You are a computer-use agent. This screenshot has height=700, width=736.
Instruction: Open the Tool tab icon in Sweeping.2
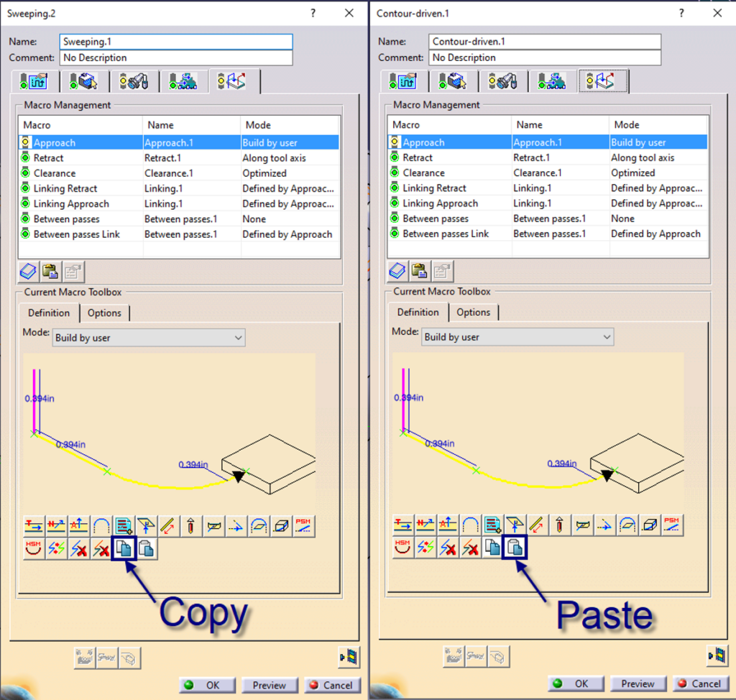point(134,82)
